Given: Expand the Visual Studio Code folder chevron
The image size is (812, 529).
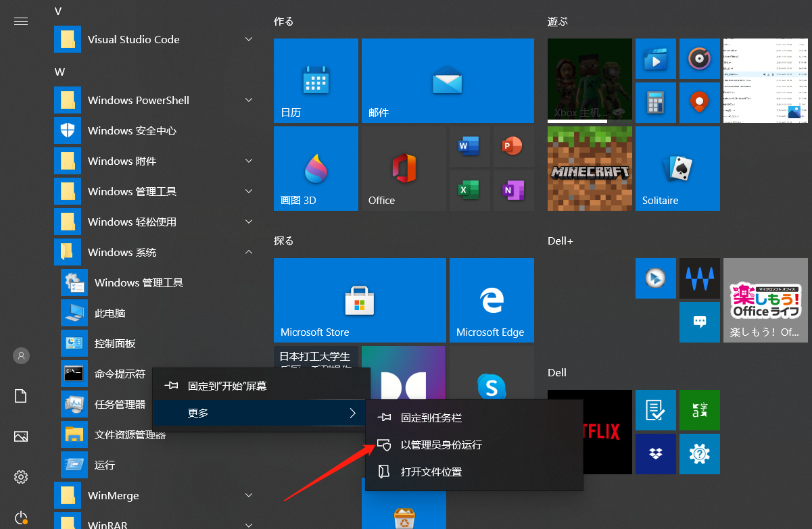Looking at the screenshot, I should pyautogui.click(x=249, y=39).
